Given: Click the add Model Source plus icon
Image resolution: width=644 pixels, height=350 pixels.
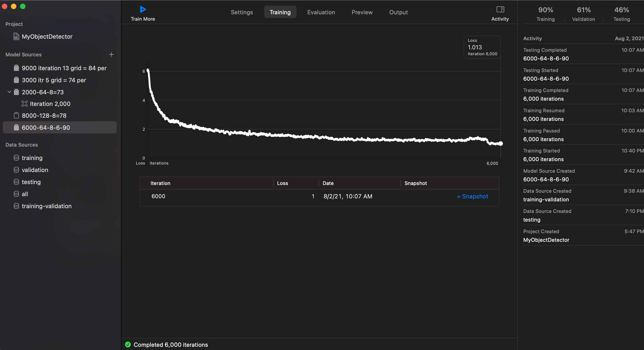Looking at the screenshot, I should 112,54.
